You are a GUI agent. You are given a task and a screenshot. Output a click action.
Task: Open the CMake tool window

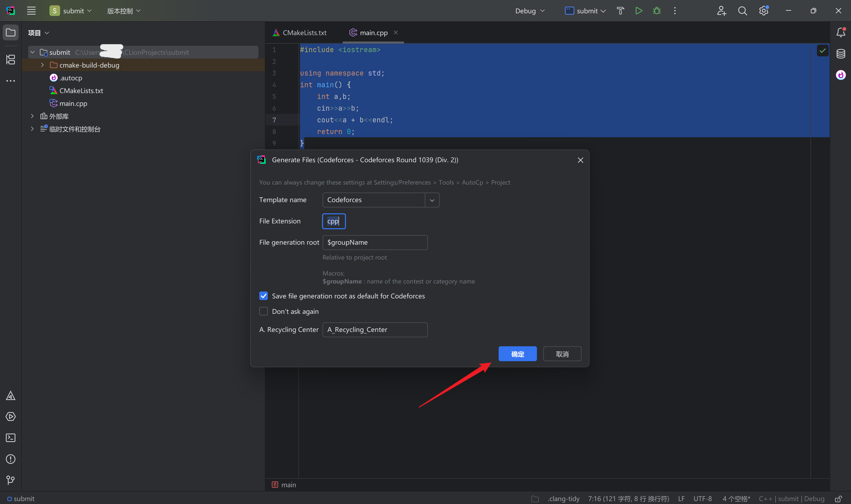(11, 396)
